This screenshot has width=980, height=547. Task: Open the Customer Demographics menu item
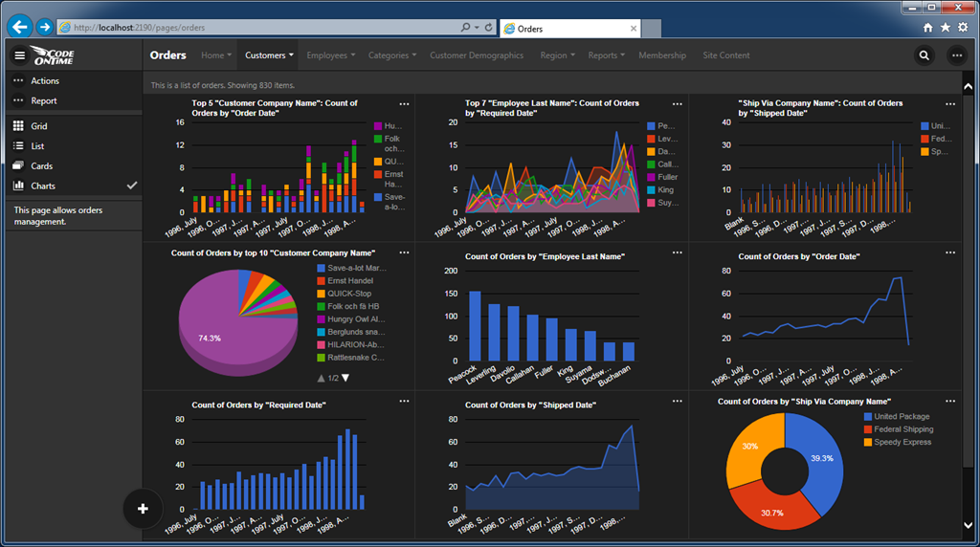[x=477, y=55]
